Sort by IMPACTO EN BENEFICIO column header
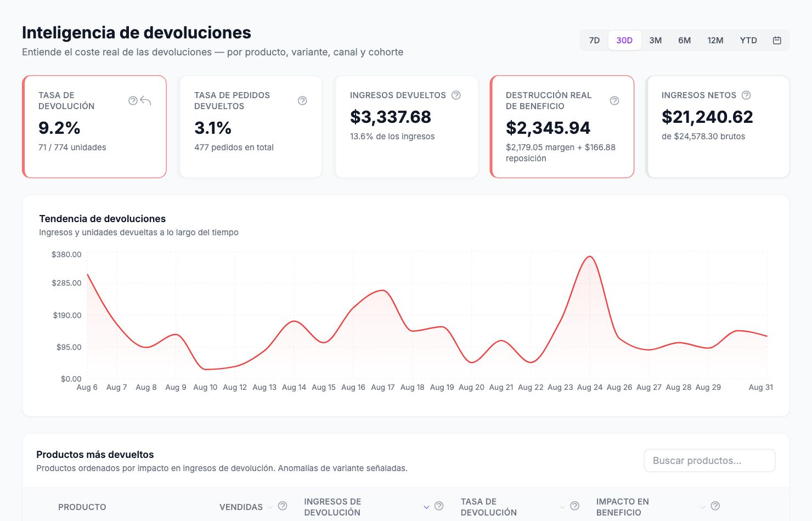Image resolution: width=812 pixels, height=521 pixels. point(623,507)
